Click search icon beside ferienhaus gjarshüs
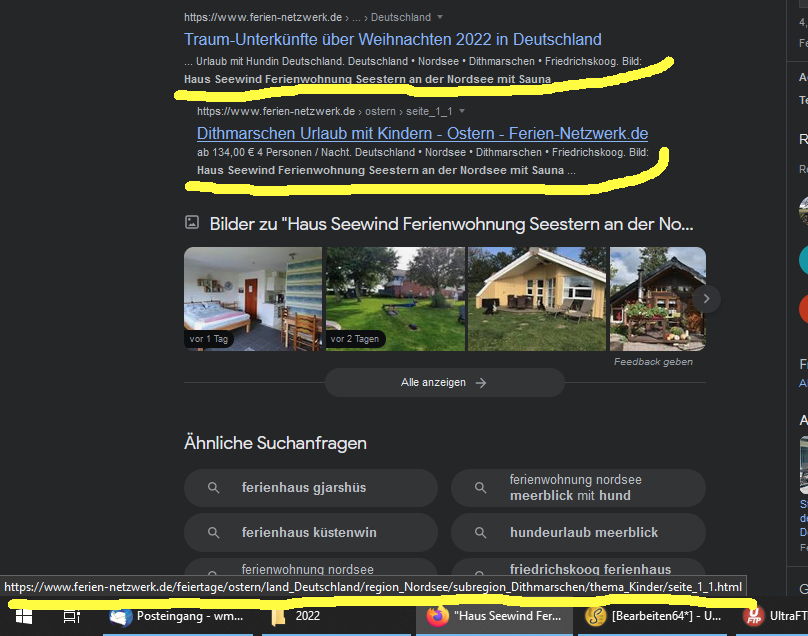Viewport: 808px width, 636px height. pyautogui.click(x=213, y=488)
